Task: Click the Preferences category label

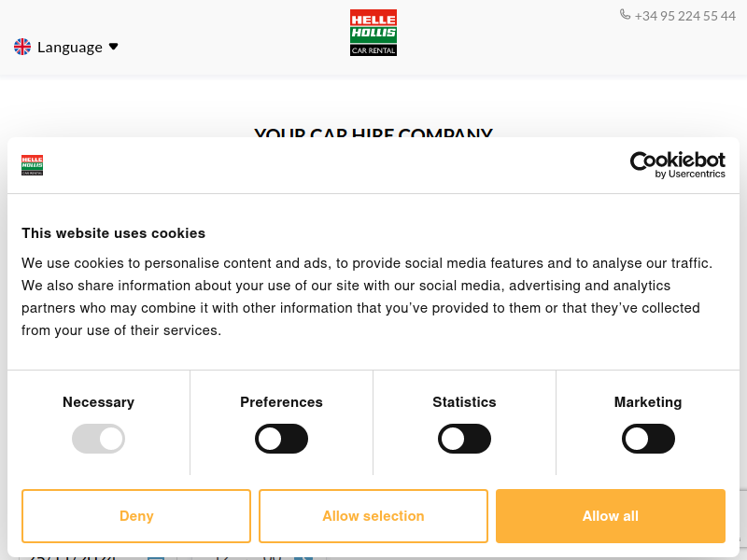Action: [x=281, y=402]
